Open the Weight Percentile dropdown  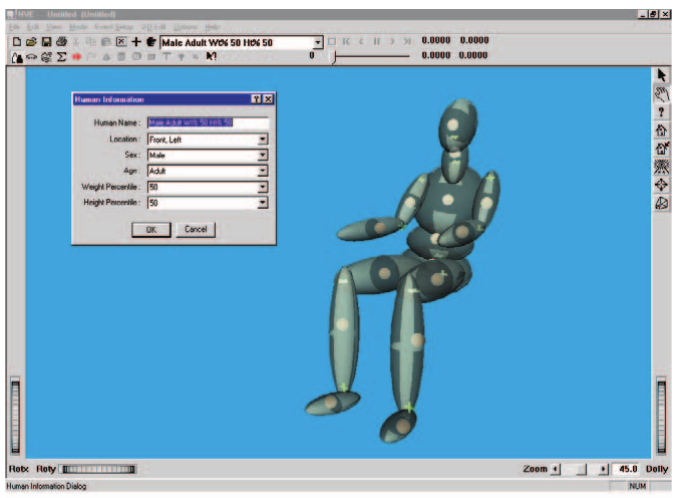point(263,187)
